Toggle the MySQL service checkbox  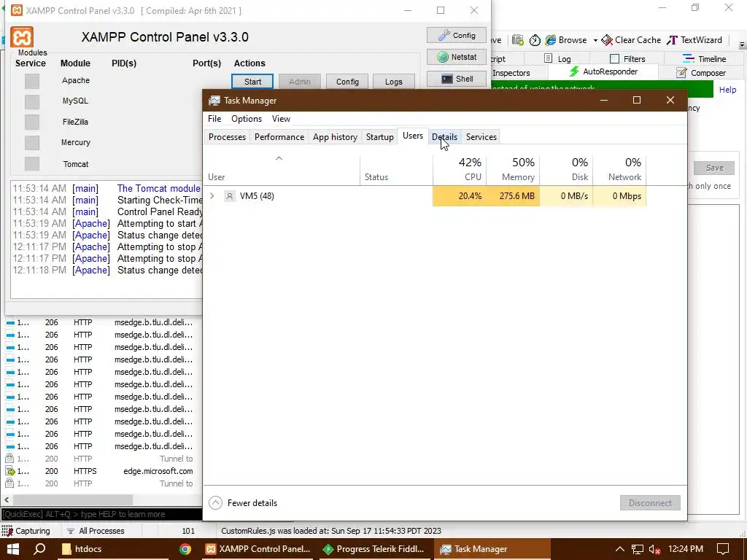pos(32,101)
